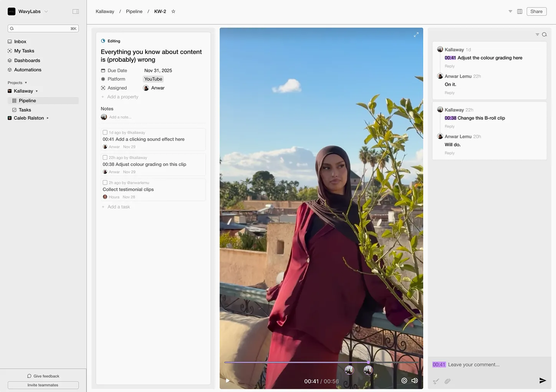This screenshot has height=392, width=556.
Task: Click the play button in video player
Action: (x=228, y=380)
